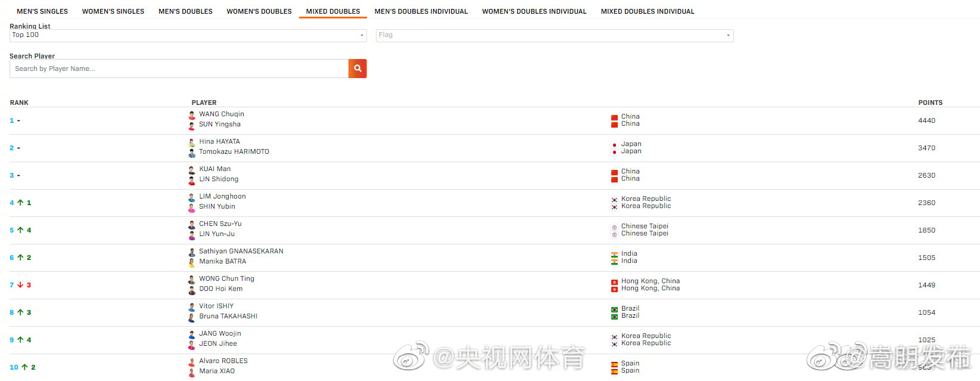The height and width of the screenshot is (381, 980).
Task: Select the Mixed Doubles Individual tab
Action: pos(648,11)
